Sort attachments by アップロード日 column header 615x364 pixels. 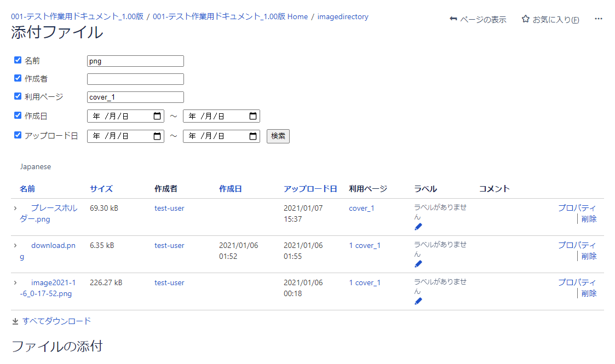pos(310,189)
